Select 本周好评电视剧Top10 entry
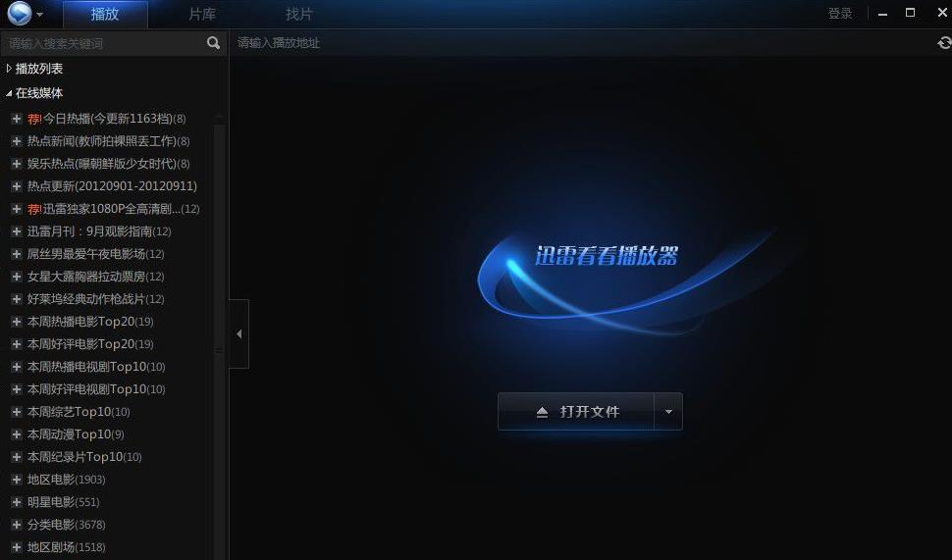The width and height of the screenshot is (952, 560). coord(96,389)
